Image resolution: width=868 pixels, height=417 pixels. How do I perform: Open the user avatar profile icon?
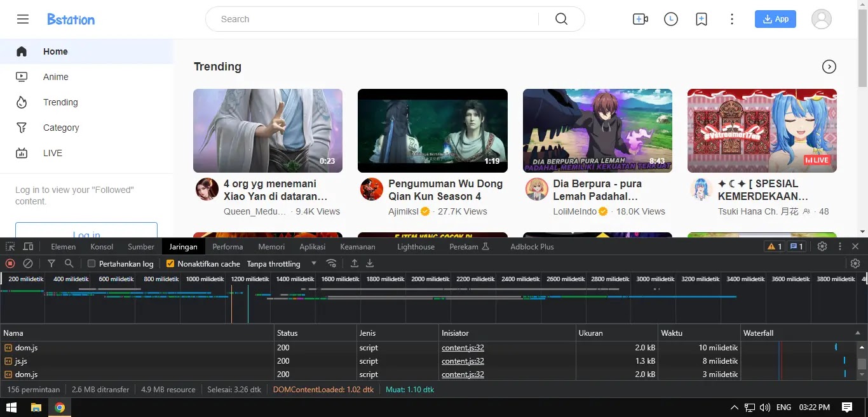pyautogui.click(x=822, y=19)
